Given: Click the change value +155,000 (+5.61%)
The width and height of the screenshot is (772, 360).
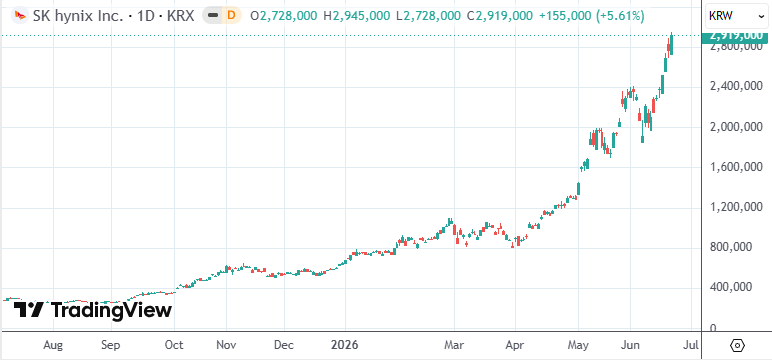Looking at the screenshot, I should pyautogui.click(x=592, y=16).
